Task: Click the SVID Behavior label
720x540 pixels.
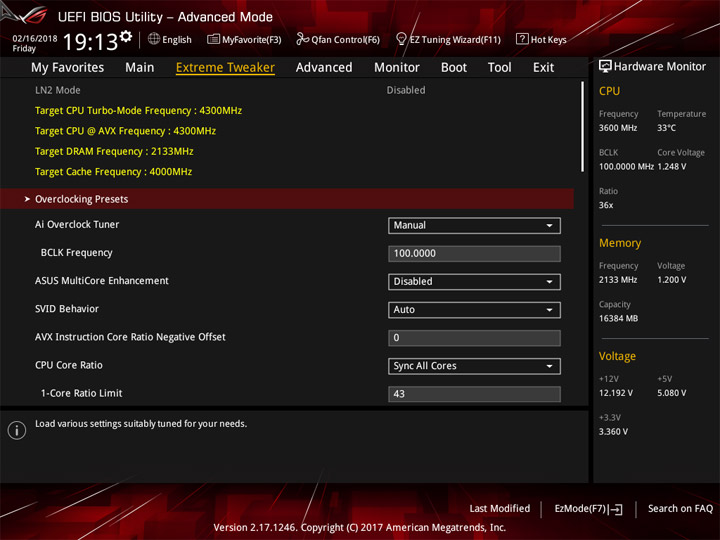Action: coord(67,309)
